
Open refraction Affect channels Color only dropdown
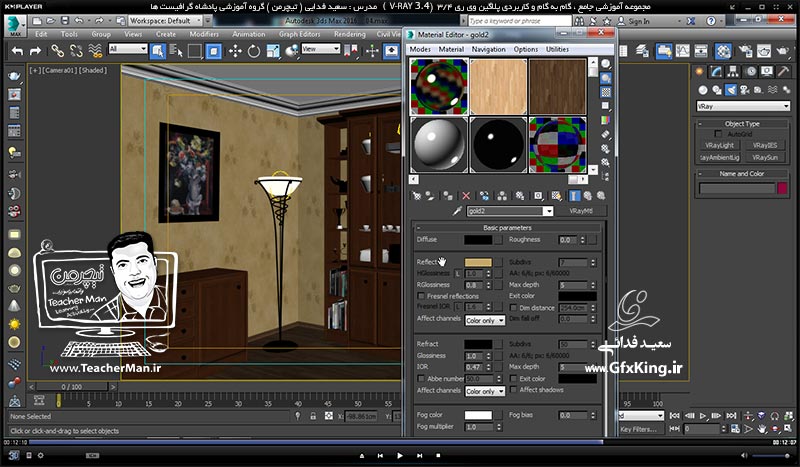tap(485, 391)
